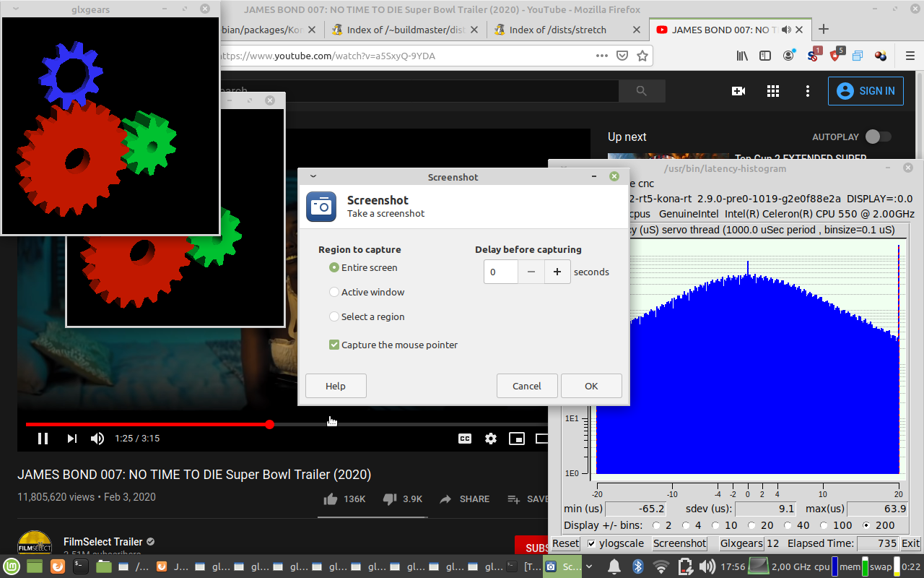This screenshot has height=578, width=924.
Task: Open player settings gear icon
Action: pos(491,439)
